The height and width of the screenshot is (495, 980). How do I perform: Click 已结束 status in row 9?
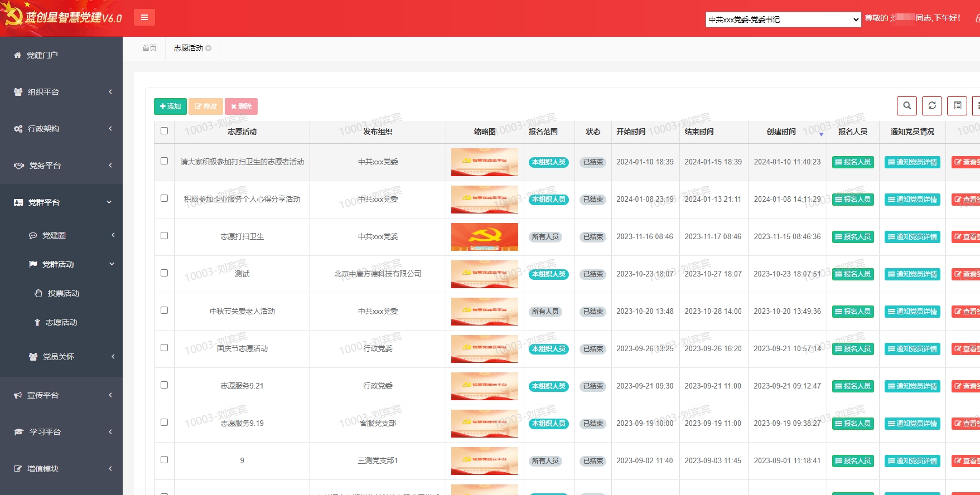(x=593, y=461)
